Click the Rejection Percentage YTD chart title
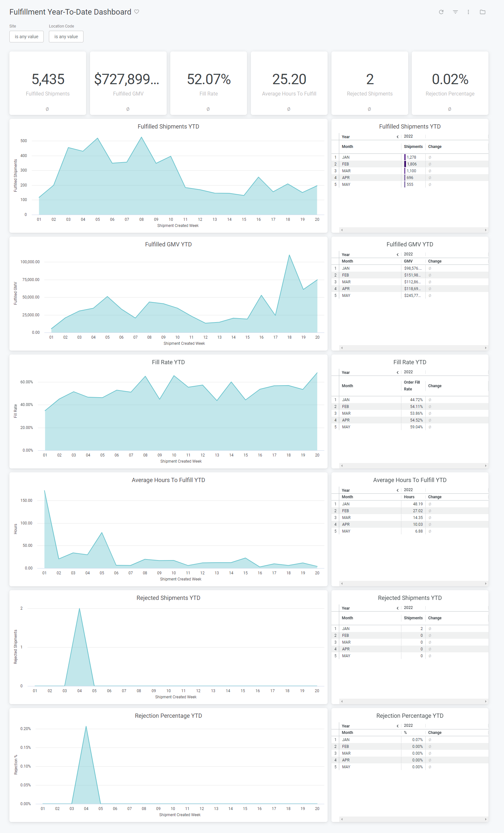 coord(168,716)
